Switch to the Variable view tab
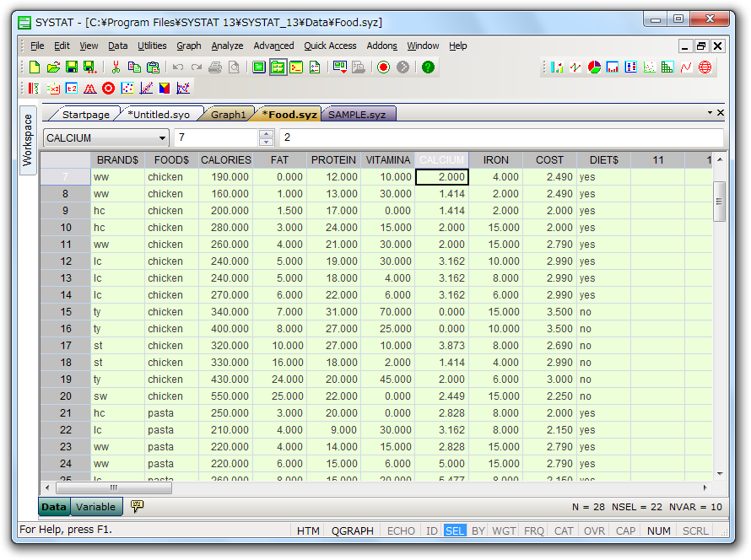The image size is (751, 560). pos(96,507)
